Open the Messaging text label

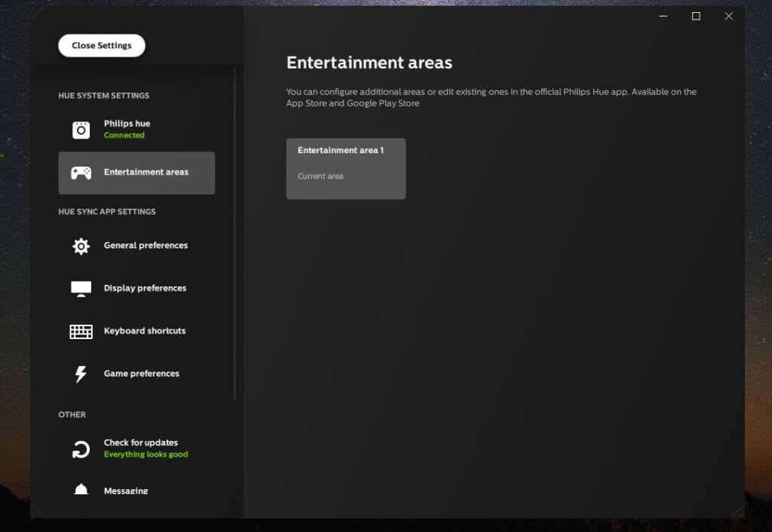click(x=126, y=491)
